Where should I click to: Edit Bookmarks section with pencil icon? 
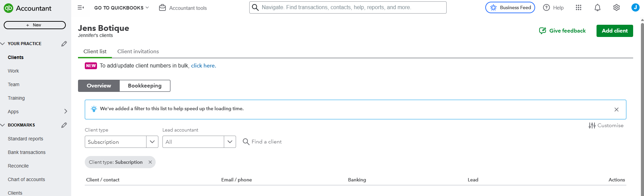click(64, 125)
